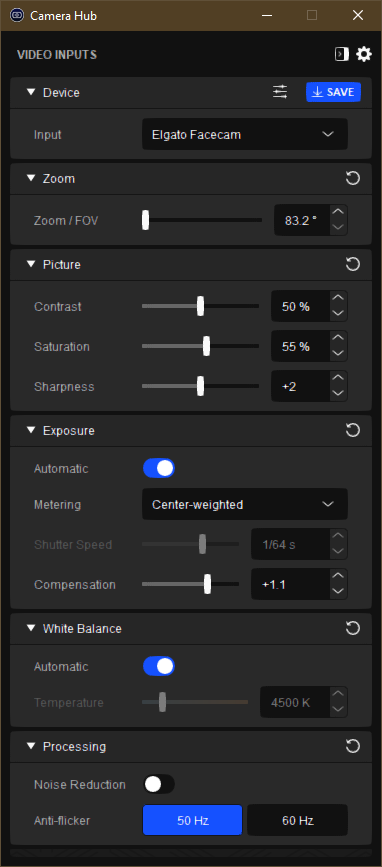Open the device presets sliders icon
The width and height of the screenshot is (382, 867).
click(x=280, y=92)
